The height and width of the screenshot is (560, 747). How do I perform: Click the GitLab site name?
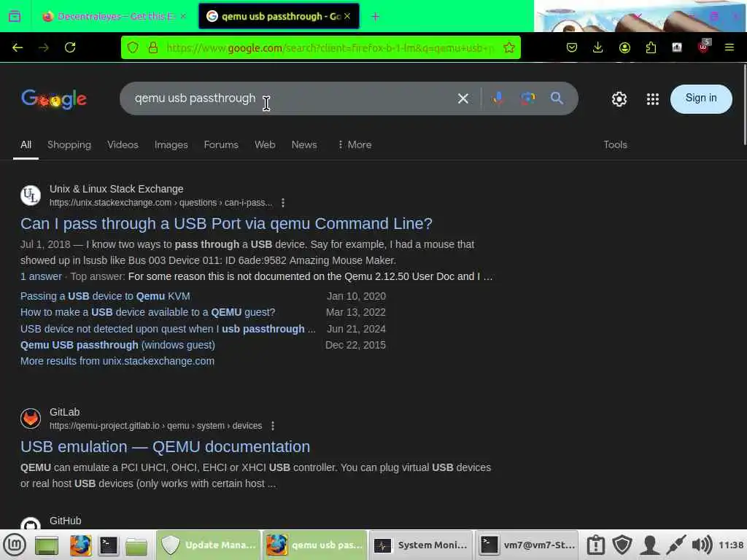(65, 413)
